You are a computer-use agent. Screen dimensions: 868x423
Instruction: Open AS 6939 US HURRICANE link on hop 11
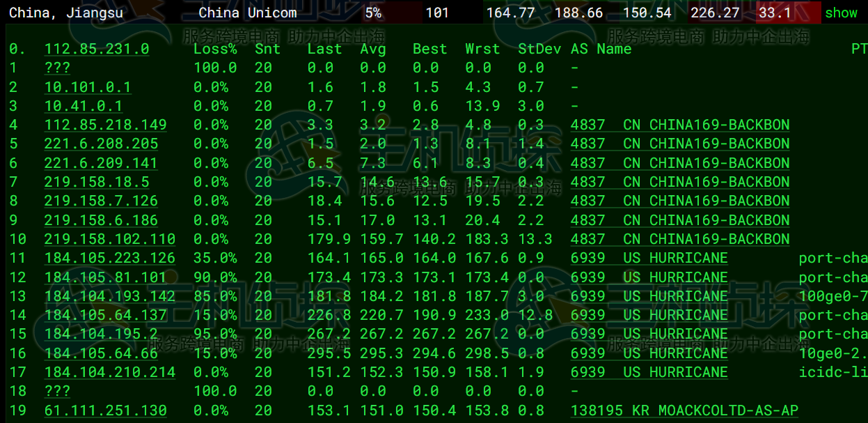tap(649, 258)
